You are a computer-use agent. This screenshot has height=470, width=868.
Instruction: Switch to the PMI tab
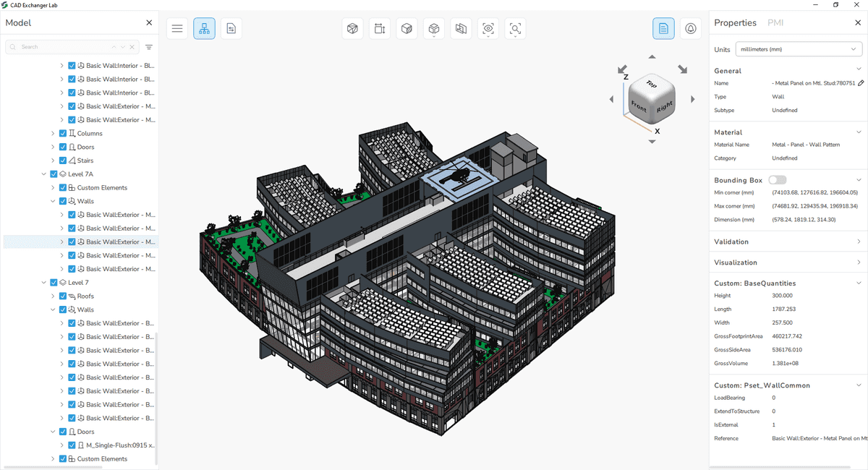point(775,22)
